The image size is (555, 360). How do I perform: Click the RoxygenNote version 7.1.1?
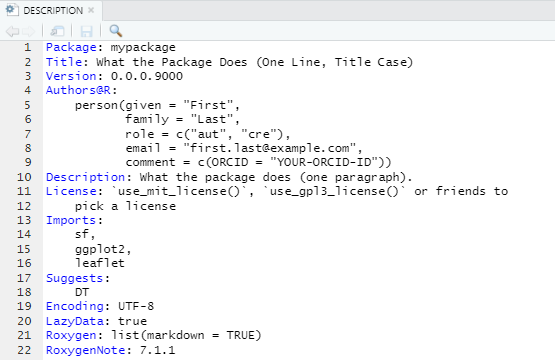[158, 350]
